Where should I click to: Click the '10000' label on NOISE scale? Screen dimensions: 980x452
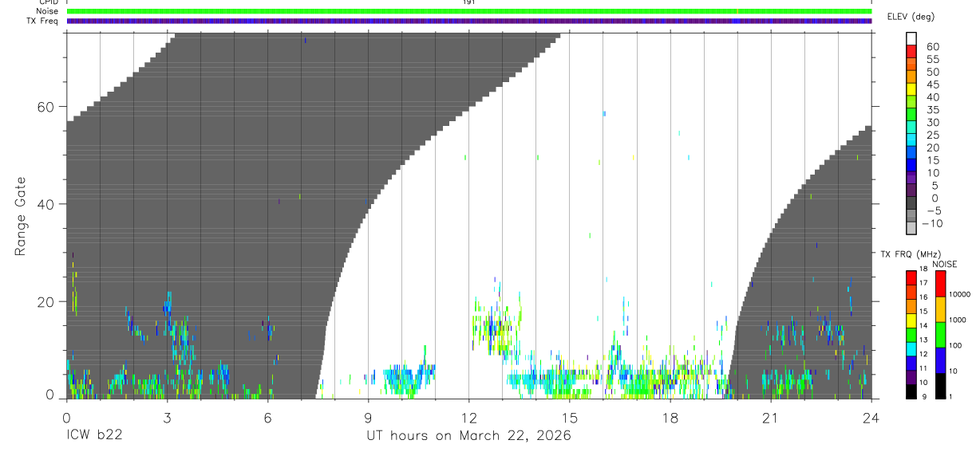[x=960, y=295]
